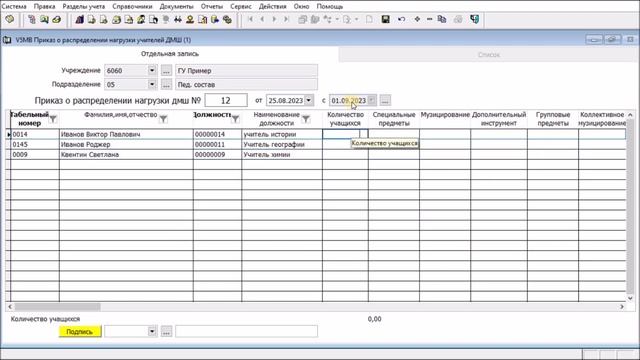Open the Справочники menu

point(132,6)
